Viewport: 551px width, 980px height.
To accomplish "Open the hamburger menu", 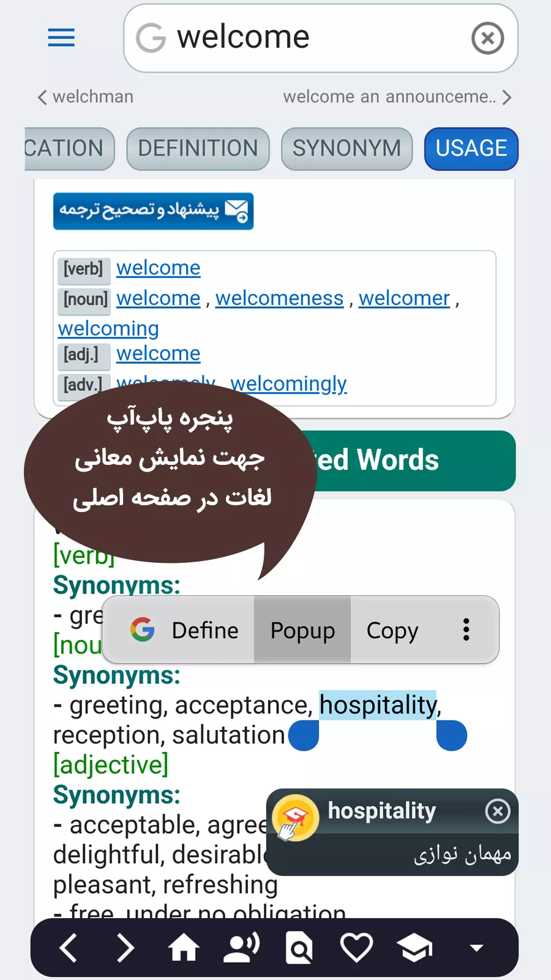I will click(x=61, y=38).
